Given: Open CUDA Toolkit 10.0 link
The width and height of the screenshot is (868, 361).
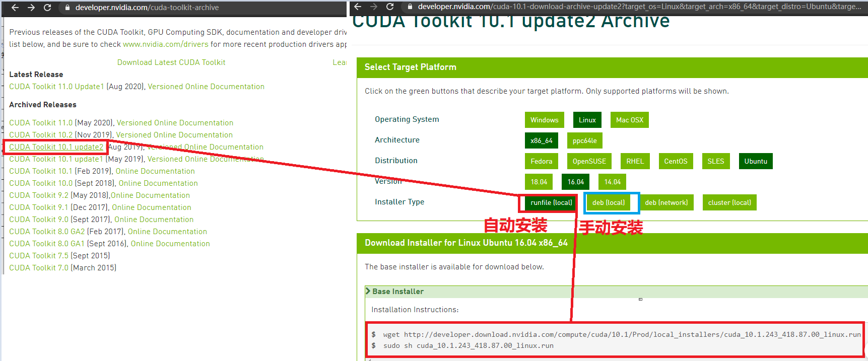Looking at the screenshot, I should point(41,183).
